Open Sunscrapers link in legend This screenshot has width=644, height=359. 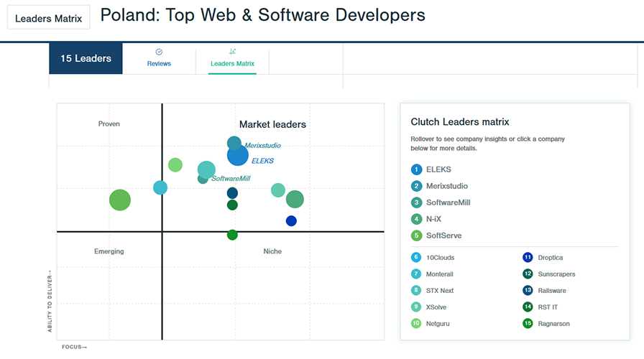[556, 274]
